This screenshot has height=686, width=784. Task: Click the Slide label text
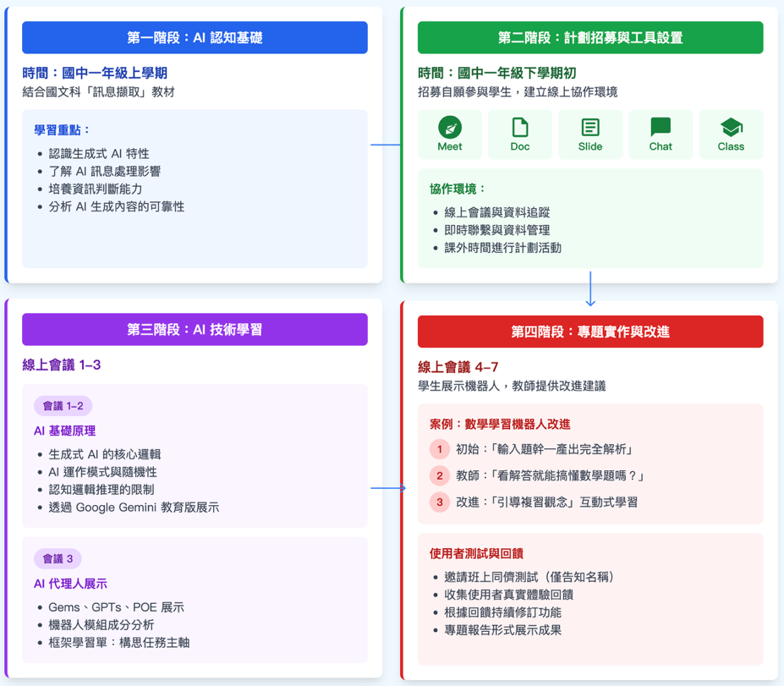point(590,146)
